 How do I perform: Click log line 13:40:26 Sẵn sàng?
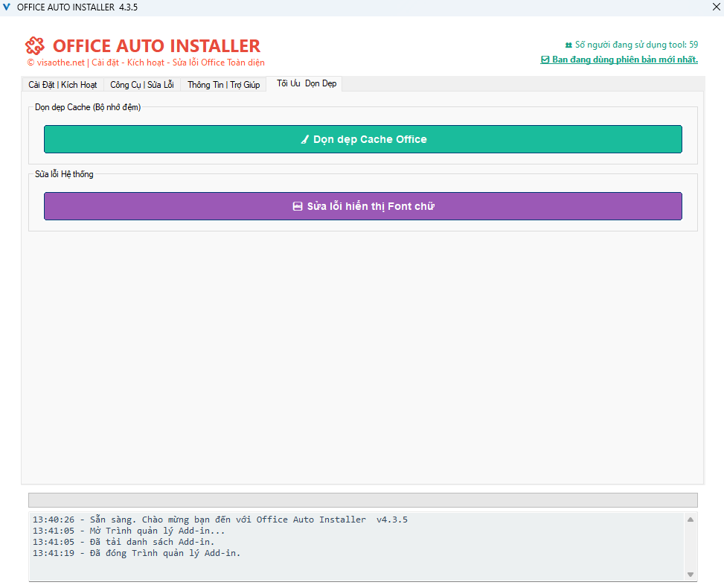(220, 520)
